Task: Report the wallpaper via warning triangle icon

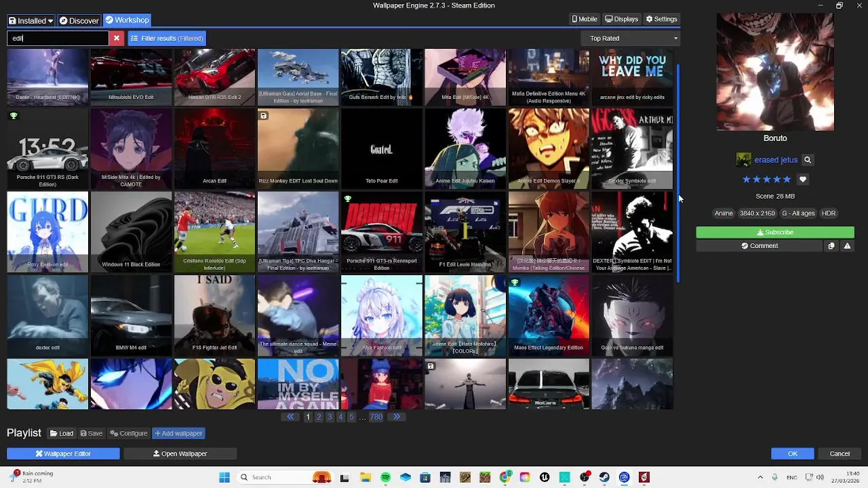Action: coord(847,246)
